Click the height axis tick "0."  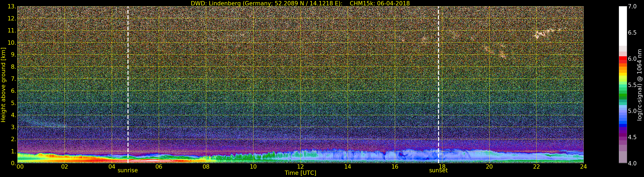[14, 163]
